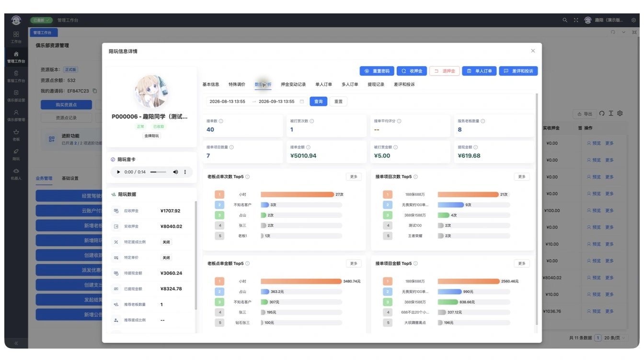Expand the sidebar with the bottom chevron
The height and width of the screenshot is (362, 644).
click(16, 343)
